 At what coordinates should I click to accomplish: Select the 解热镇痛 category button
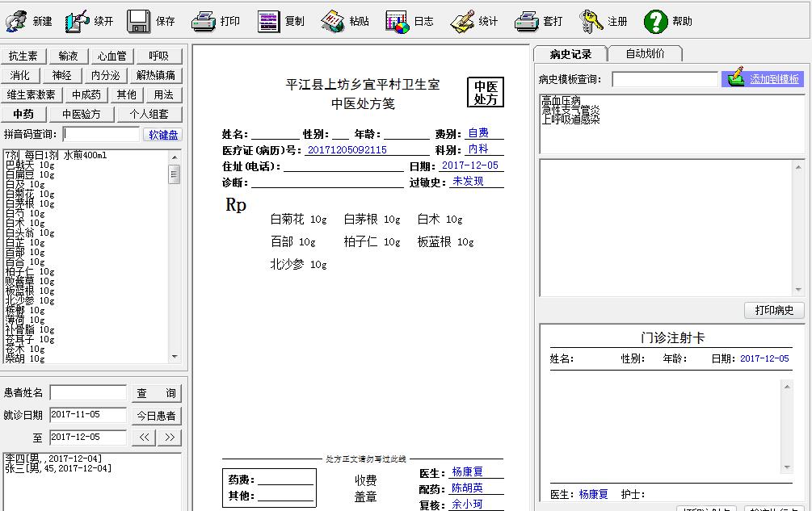[155, 75]
